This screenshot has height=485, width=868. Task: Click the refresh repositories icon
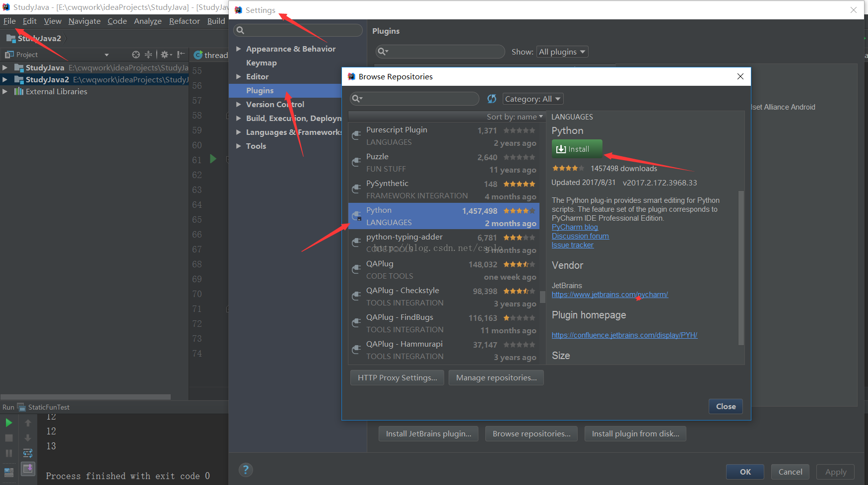491,99
